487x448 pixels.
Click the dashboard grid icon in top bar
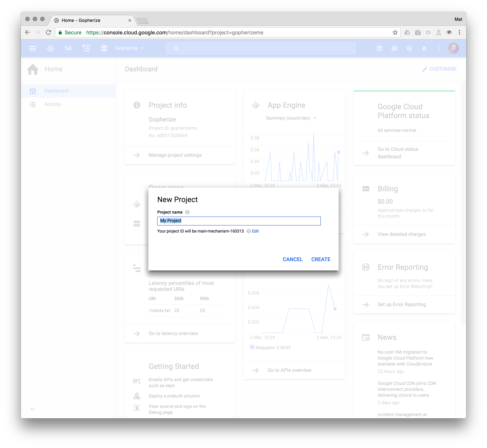68,48
